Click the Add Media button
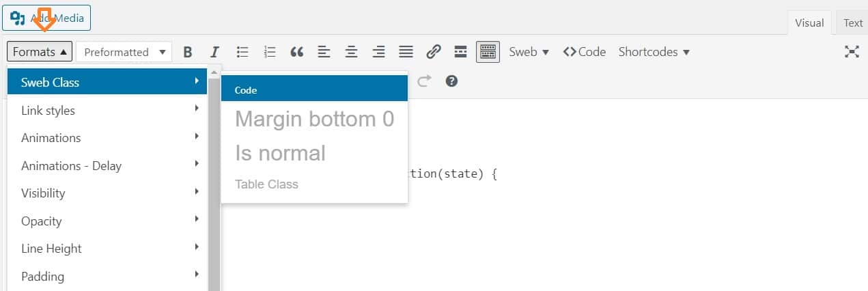Screen dimensions: 868x291 coord(46,18)
